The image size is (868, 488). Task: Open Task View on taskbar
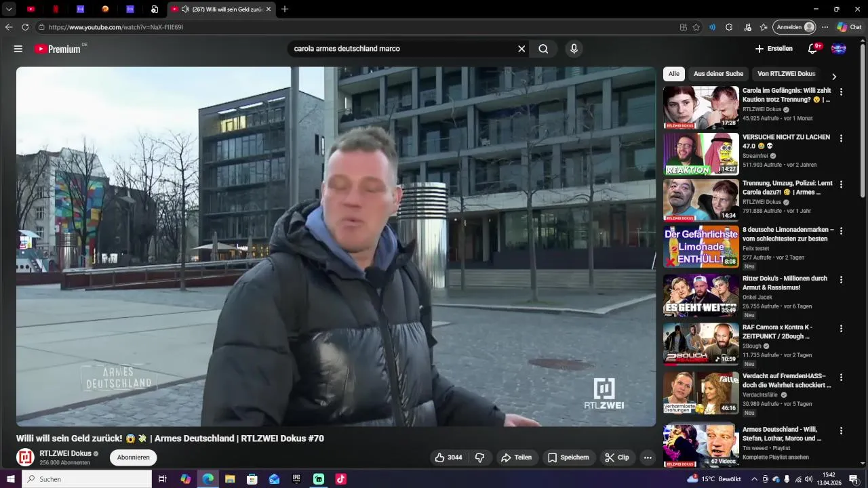[163, 479]
